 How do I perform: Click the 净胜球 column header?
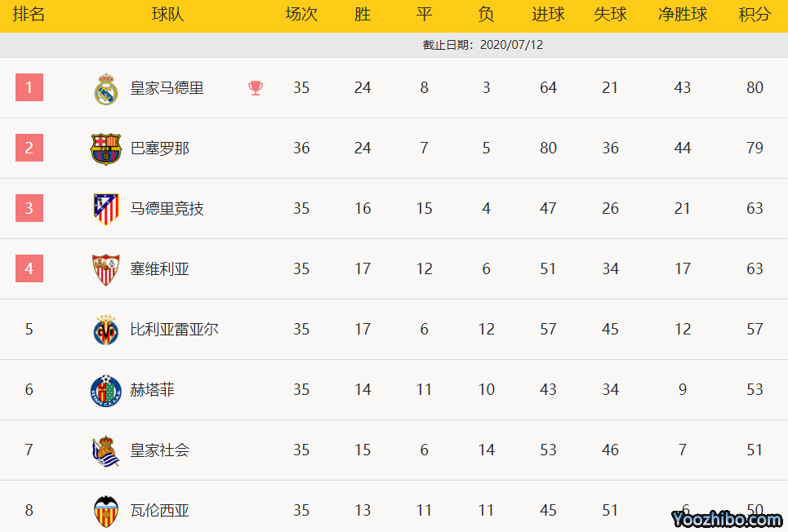pyautogui.click(x=683, y=15)
